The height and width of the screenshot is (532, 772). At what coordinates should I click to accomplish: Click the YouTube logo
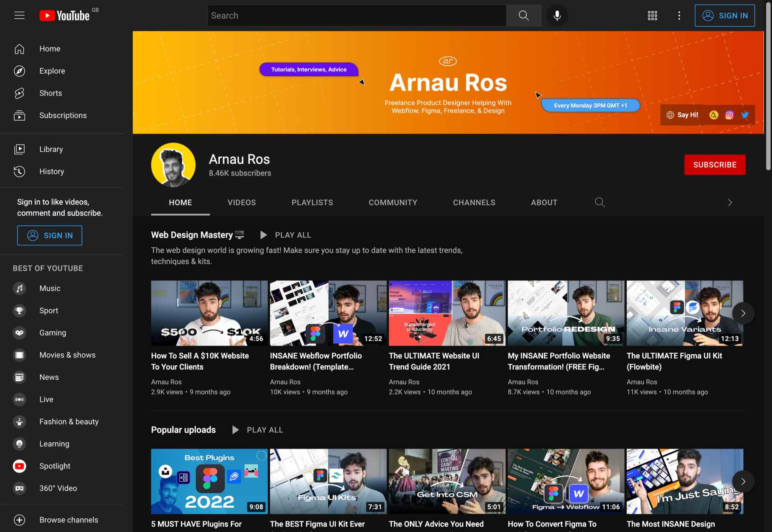click(64, 16)
